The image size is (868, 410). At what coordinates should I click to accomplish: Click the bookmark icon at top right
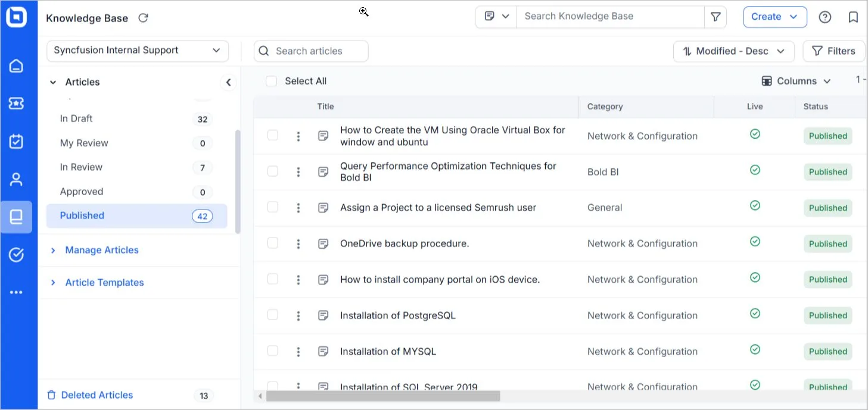[853, 17]
